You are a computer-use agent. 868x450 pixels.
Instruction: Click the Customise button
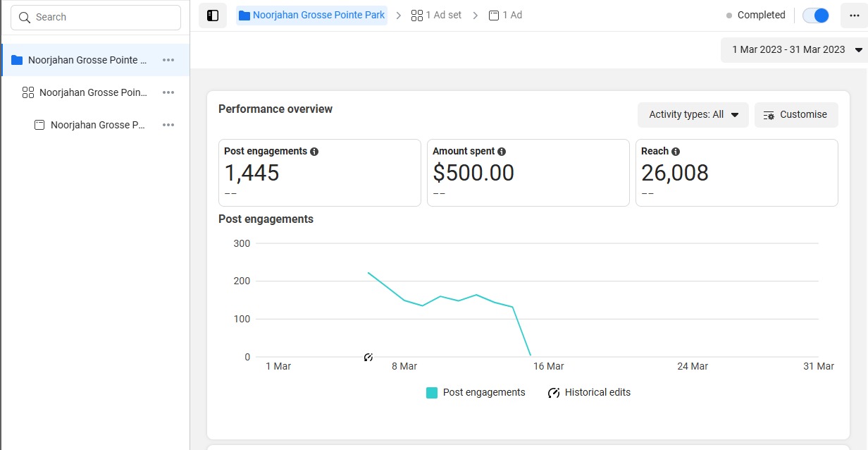click(x=795, y=115)
